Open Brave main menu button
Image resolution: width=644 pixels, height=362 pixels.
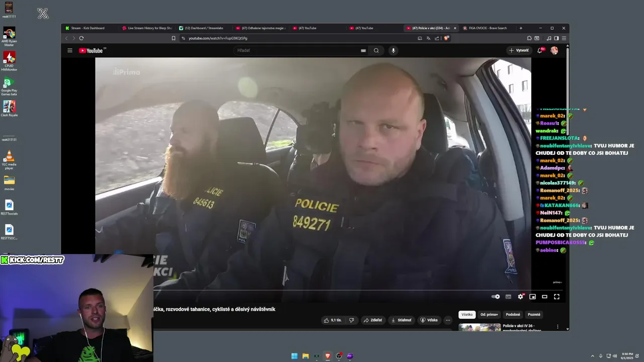[x=564, y=38]
